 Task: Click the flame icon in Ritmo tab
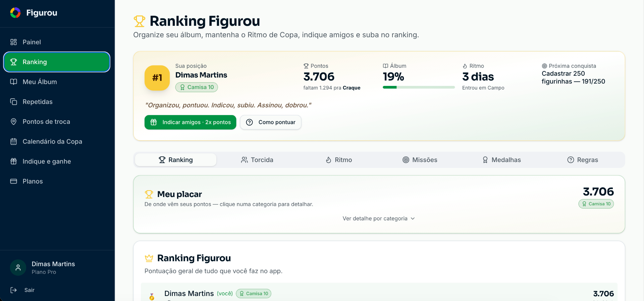pos(329,160)
